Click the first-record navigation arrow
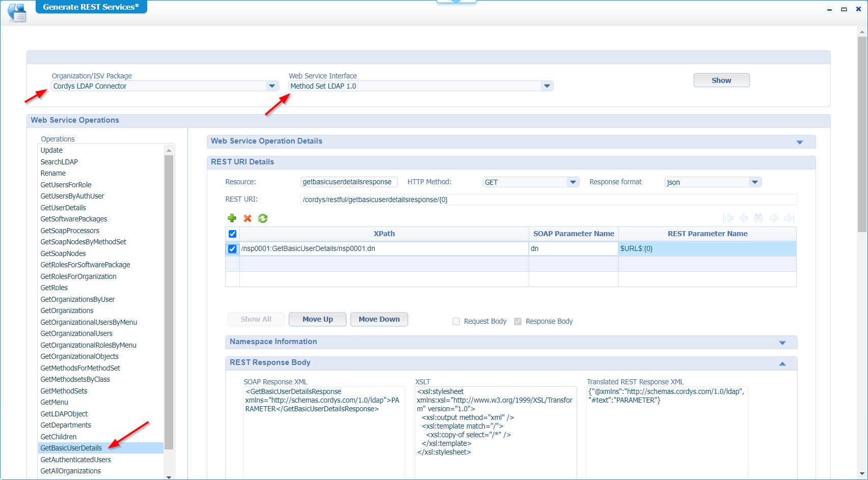 pyautogui.click(x=728, y=218)
